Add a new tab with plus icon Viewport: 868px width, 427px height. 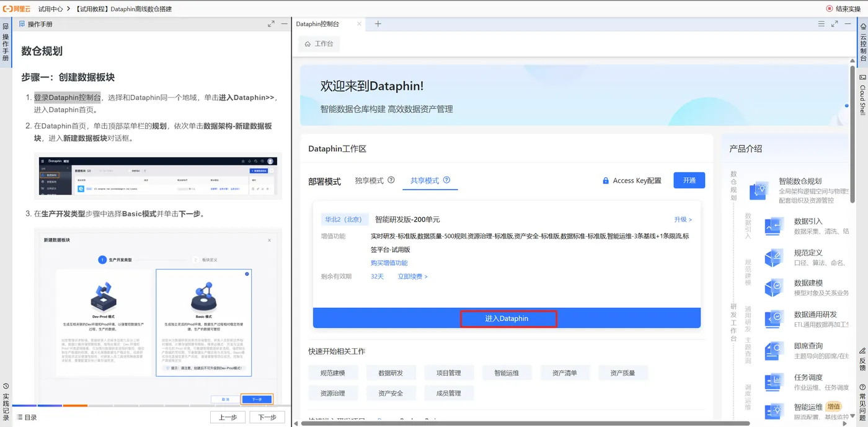(378, 24)
